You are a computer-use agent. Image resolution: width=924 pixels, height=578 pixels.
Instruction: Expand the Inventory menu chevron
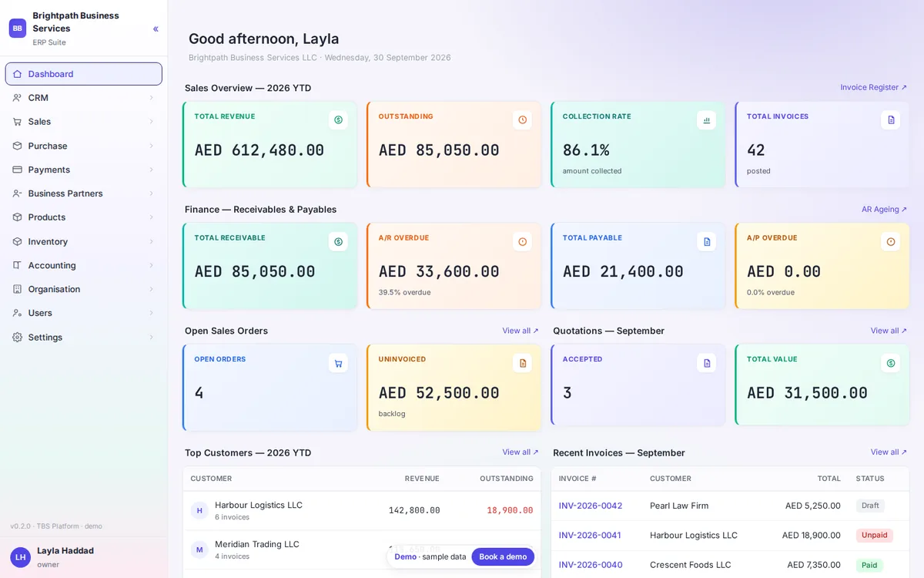tap(151, 241)
